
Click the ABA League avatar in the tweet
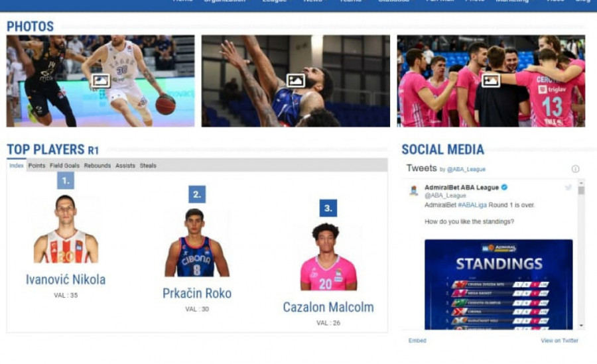click(x=414, y=191)
